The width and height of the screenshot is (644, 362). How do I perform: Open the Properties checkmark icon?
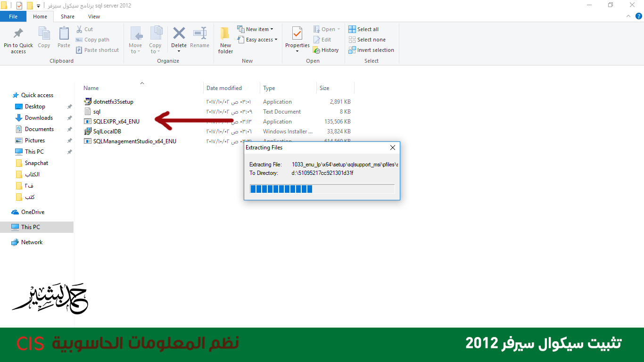point(297,33)
